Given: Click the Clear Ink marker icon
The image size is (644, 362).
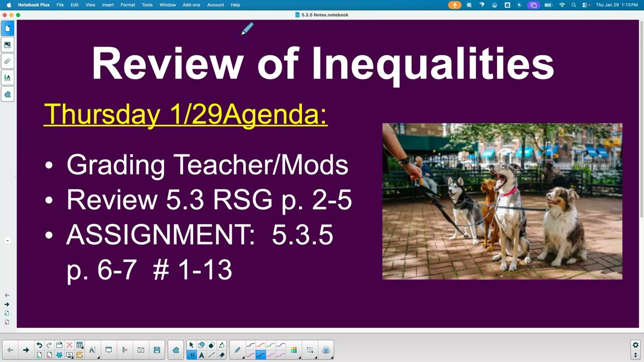Looking at the screenshot, I should point(125,350).
